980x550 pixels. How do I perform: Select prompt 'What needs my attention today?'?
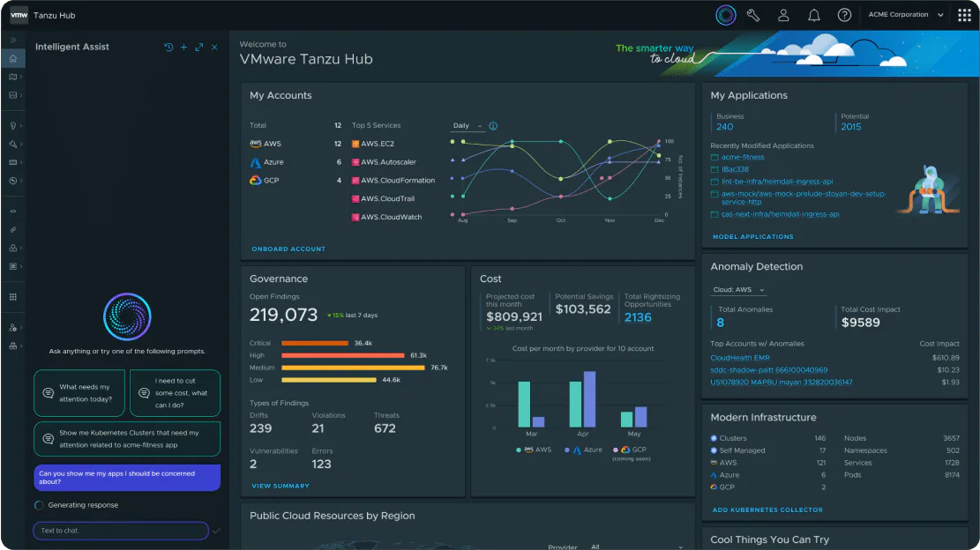tap(79, 393)
